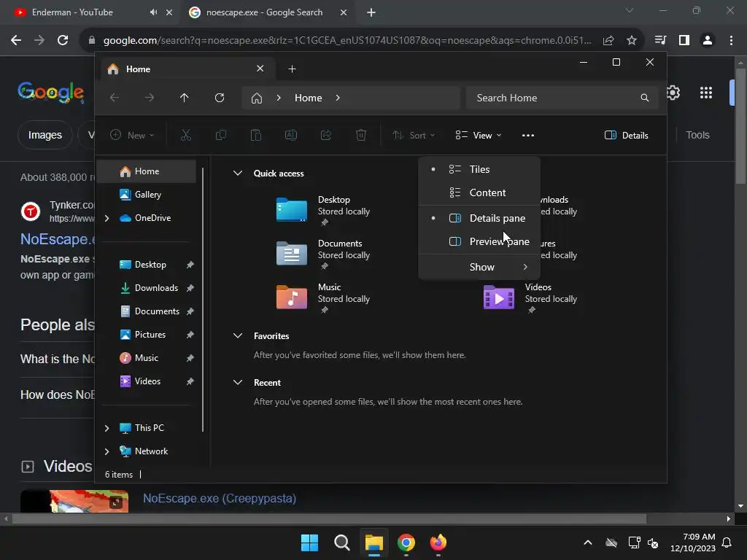Viewport: 747px width, 560px height.
Task: Open the See more ellipsis menu in Explorer
Action: (528, 135)
